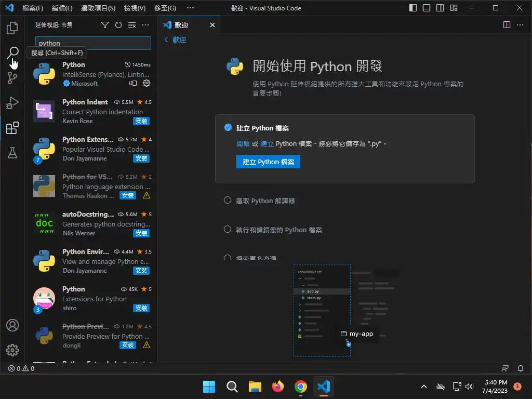Toggle the 建立 Python 檔案 step checkmark

click(x=228, y=127)
